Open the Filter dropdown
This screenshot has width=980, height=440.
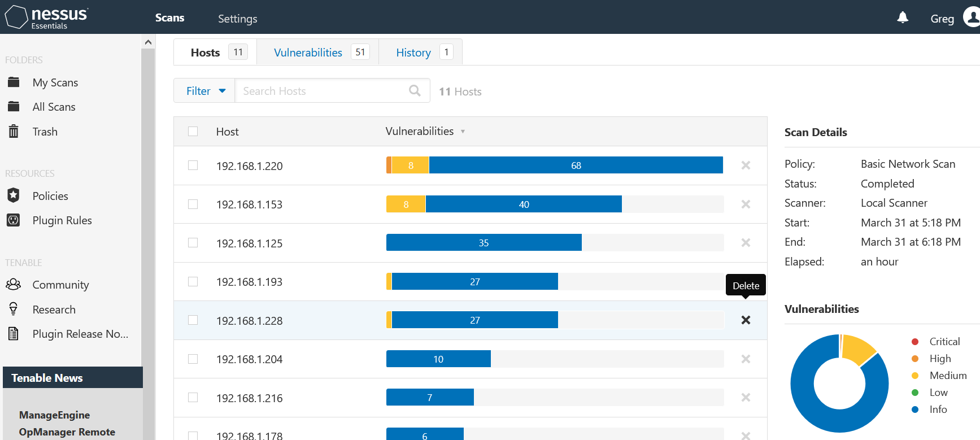(x=204, y=91)
